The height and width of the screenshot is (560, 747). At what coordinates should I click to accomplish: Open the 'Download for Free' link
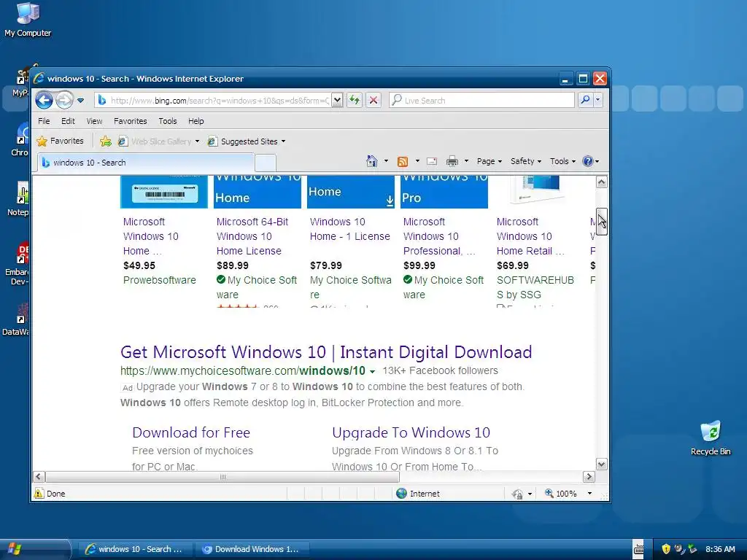pos(191,432)
